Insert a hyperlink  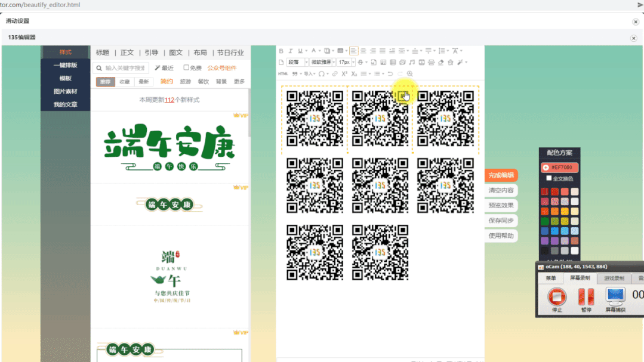335,74
